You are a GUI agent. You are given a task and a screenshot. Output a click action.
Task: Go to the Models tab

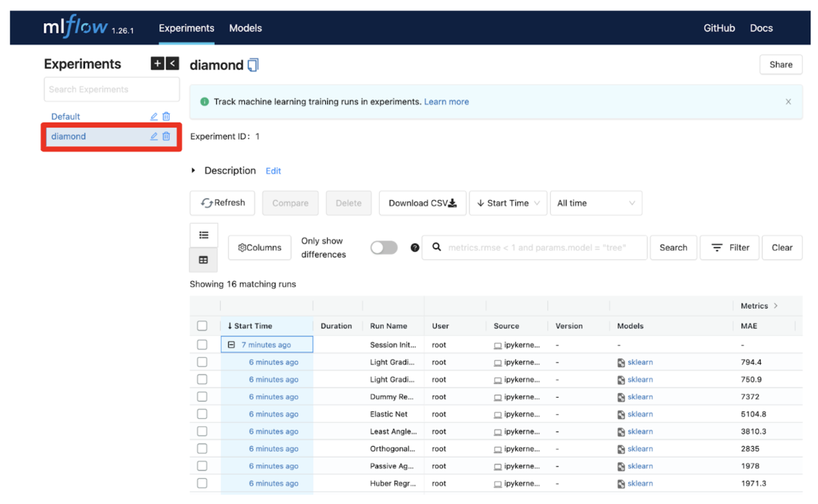[x=245, y=28]
